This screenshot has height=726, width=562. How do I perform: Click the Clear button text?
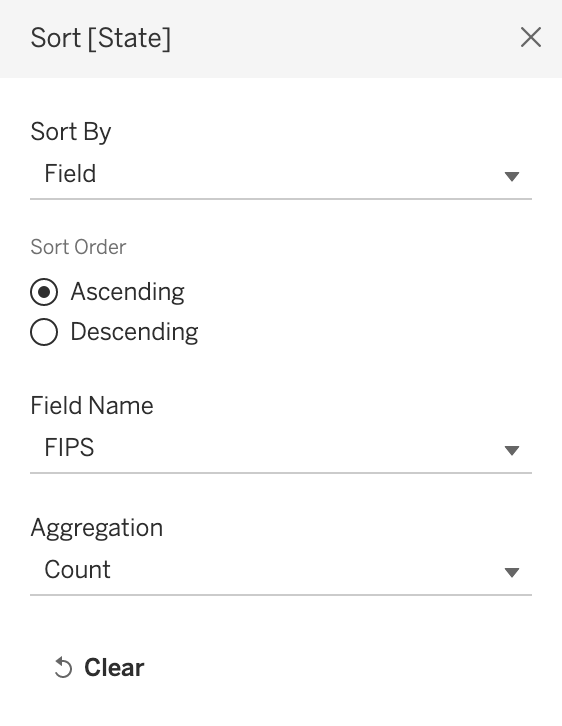pos(114,667)
